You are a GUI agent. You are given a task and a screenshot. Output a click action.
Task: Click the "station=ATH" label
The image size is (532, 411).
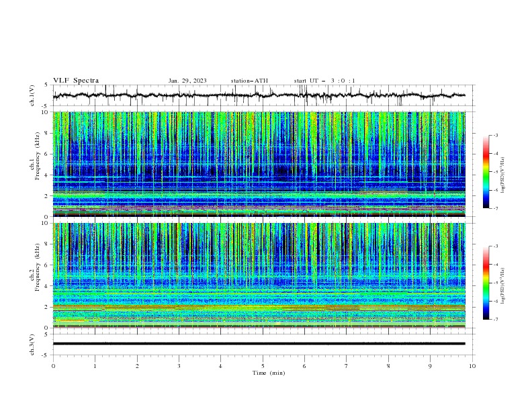pos(249,81)
